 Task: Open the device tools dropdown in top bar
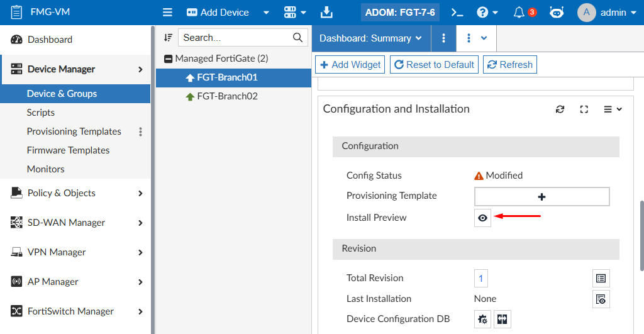point(295,13)
